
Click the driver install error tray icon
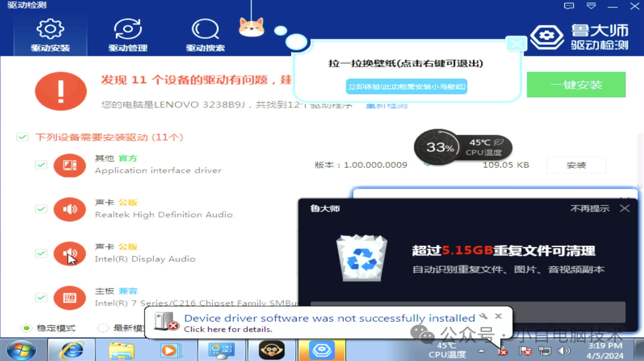point(502,351)
